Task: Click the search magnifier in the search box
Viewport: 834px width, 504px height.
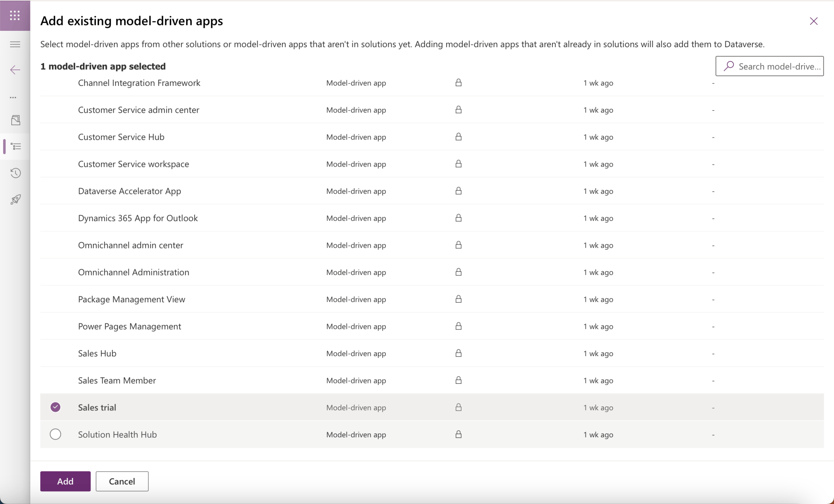Action: [x=729, y=66]
